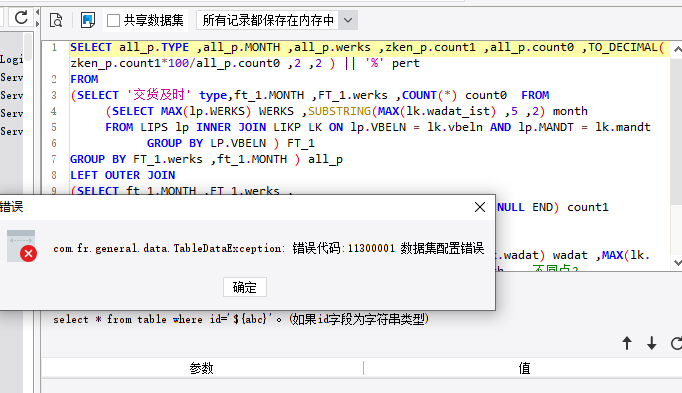Click the refresh icon in the toolbar
The width and height of the screenshot is (682, 393).
point(21,18)
